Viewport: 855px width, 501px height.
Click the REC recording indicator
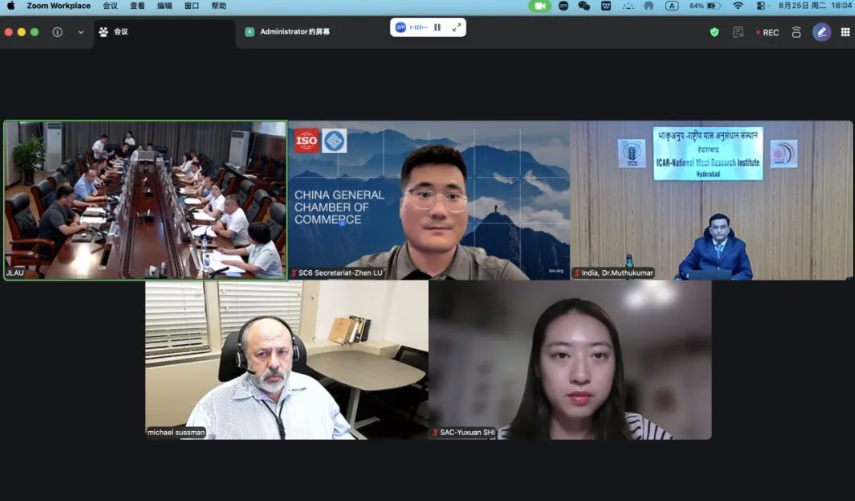[767, 33]
